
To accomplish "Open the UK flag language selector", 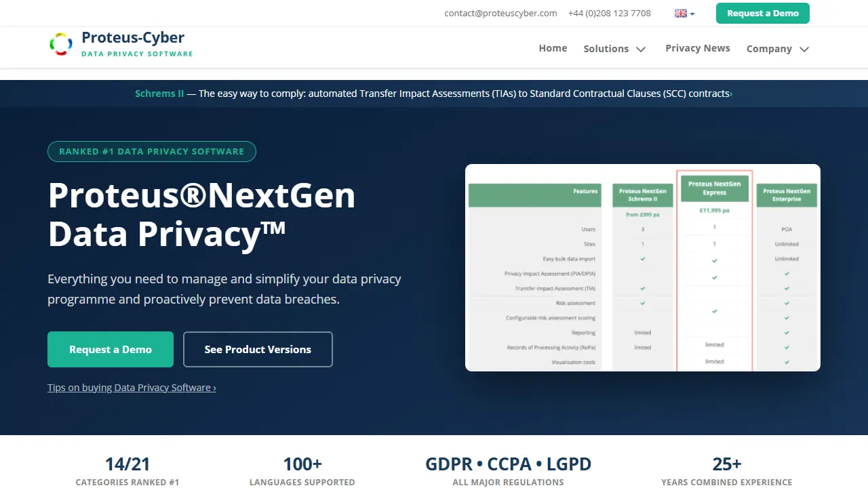I will point(684,14).
